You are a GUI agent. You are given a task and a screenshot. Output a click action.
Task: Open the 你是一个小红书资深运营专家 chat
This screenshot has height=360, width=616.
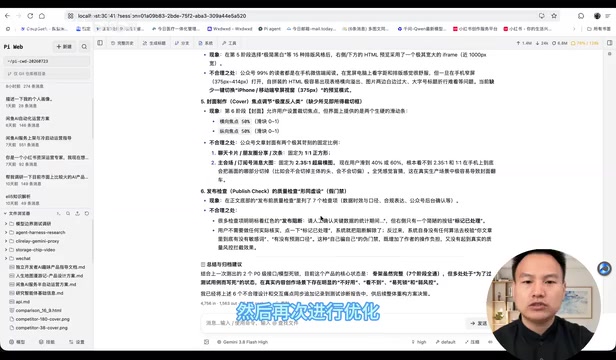coord(47,160)
